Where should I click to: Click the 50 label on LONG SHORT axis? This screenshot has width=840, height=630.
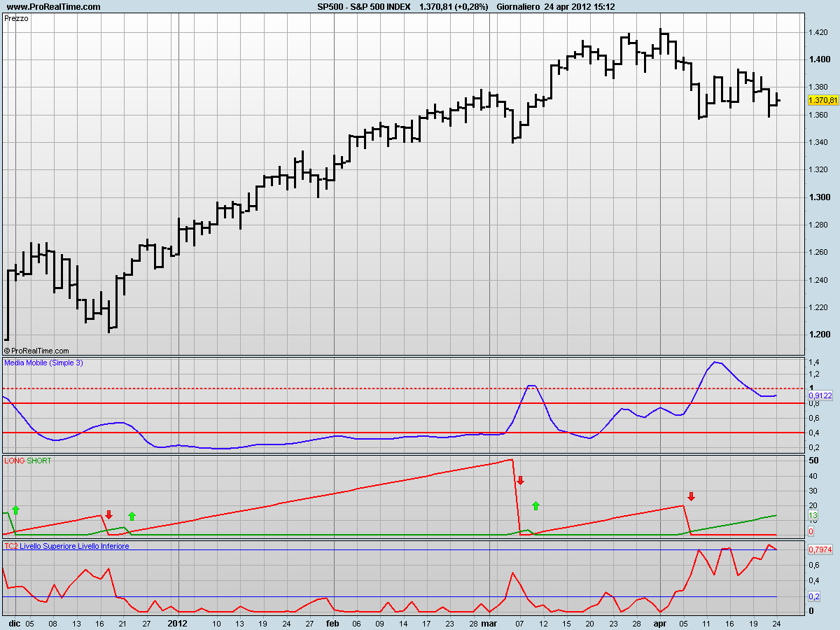tap(813, 461)
